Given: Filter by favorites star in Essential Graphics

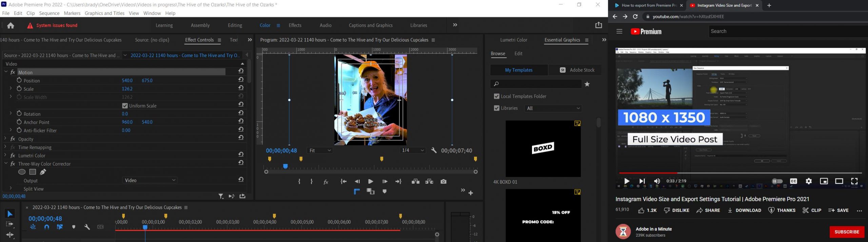Looking at the screenshot, I should pyautogui.click(x=587, y=84).
